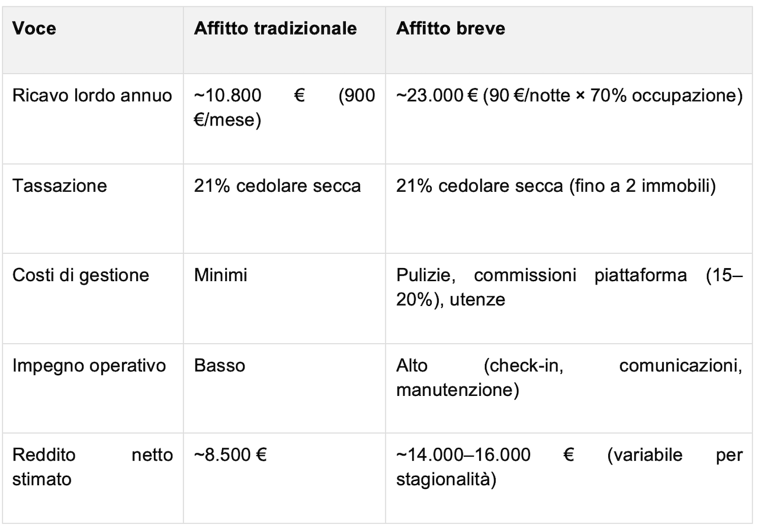Select the '~8.500 €' cell
The image size is (758, 532).
click(284, 478)
